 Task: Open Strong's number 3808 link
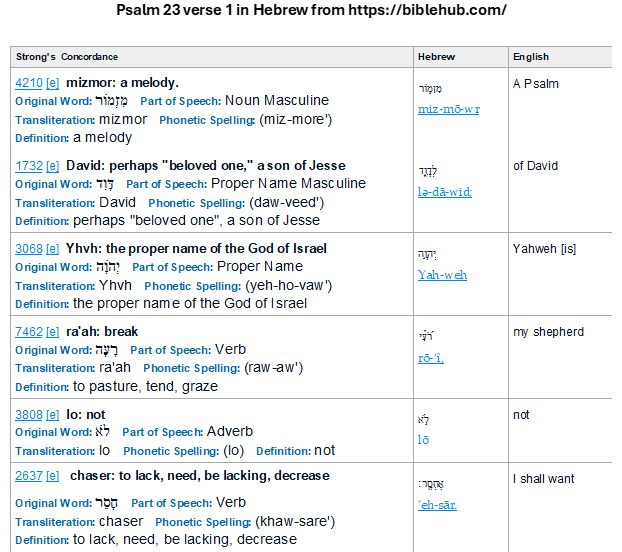[29, 415]
